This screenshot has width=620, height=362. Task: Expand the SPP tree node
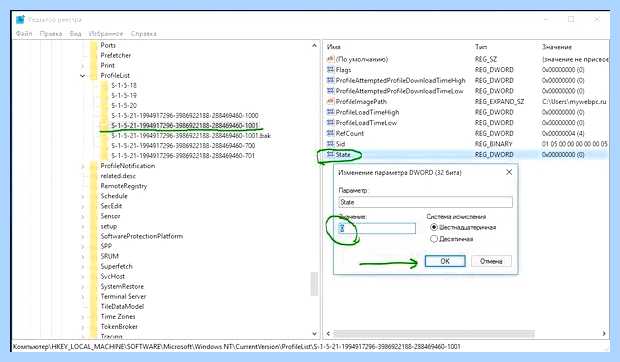pos(83,246)
